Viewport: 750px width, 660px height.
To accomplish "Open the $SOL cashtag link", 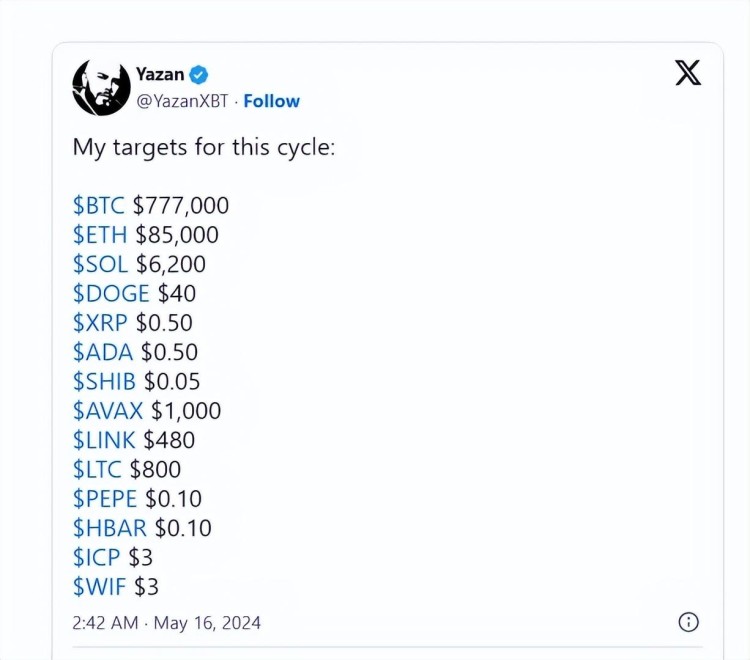I will coord(100,264).
